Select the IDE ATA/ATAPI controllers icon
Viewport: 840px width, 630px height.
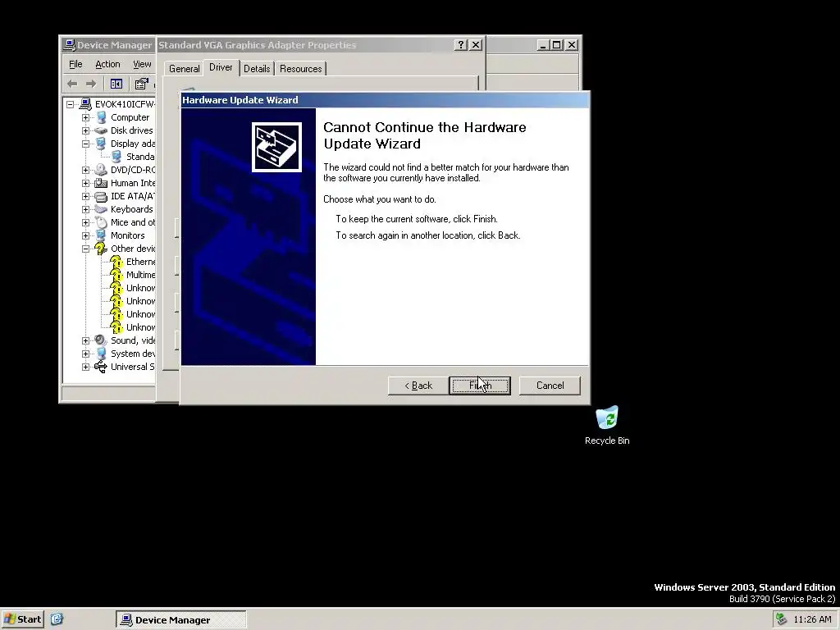click(101, 196)
